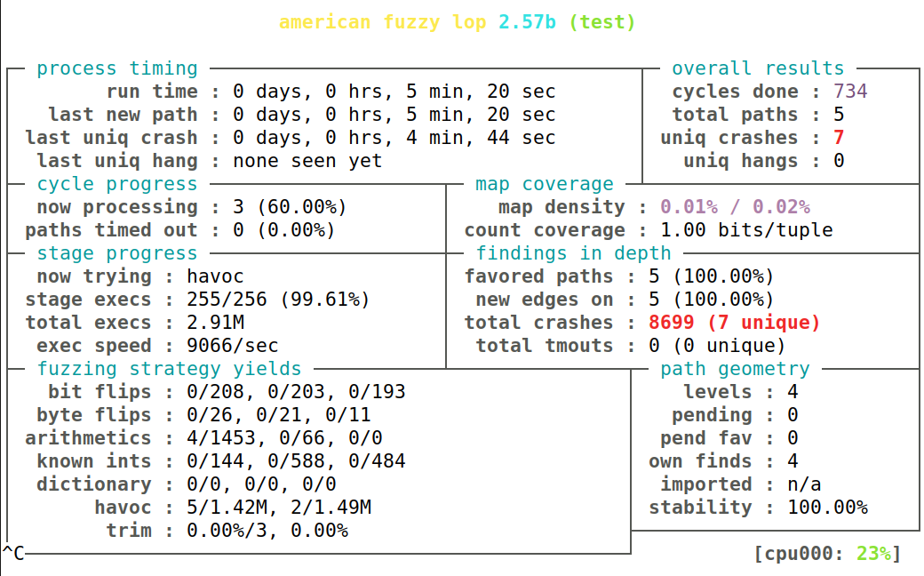This screenshot has height=576, width=924.
Task: Select the 'cycle progress' header
Action: click(117, 184)
